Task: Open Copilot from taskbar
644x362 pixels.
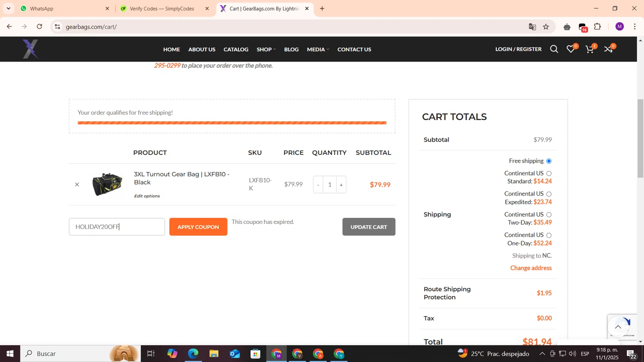Action: coord(172,354)
